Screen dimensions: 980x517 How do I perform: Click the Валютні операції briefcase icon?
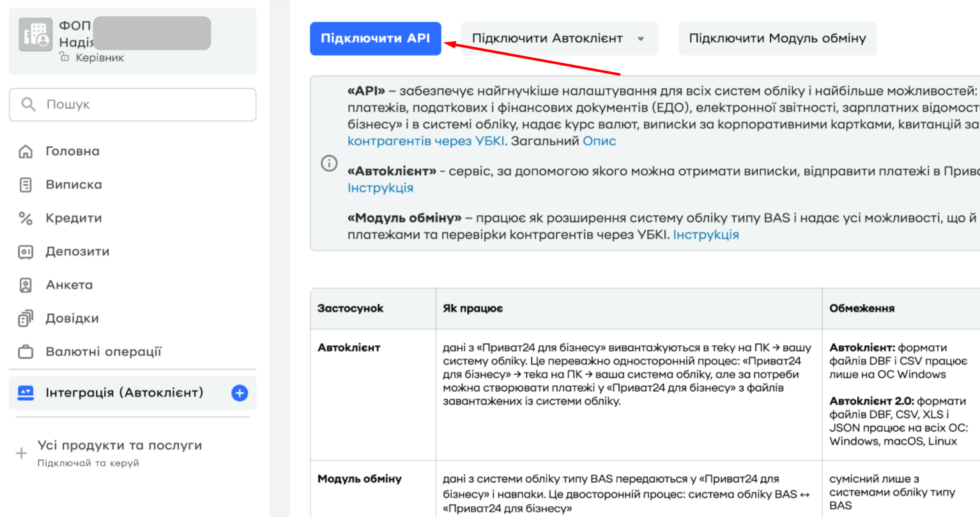(x=26, y=352)
